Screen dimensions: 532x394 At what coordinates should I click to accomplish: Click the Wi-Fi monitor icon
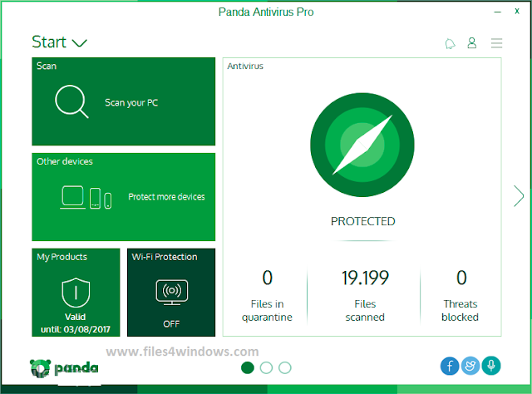click(x=172, y=293)
